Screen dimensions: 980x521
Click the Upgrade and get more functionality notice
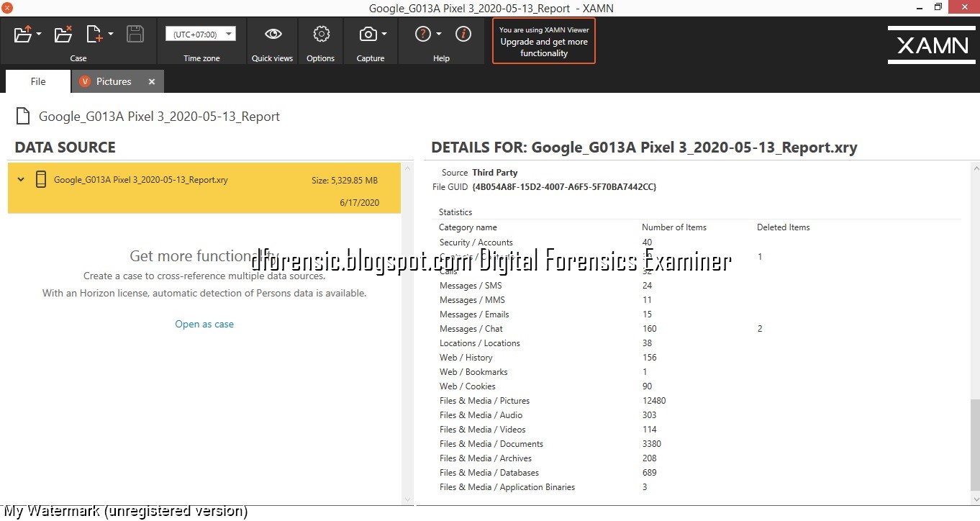tap(543, 41)
